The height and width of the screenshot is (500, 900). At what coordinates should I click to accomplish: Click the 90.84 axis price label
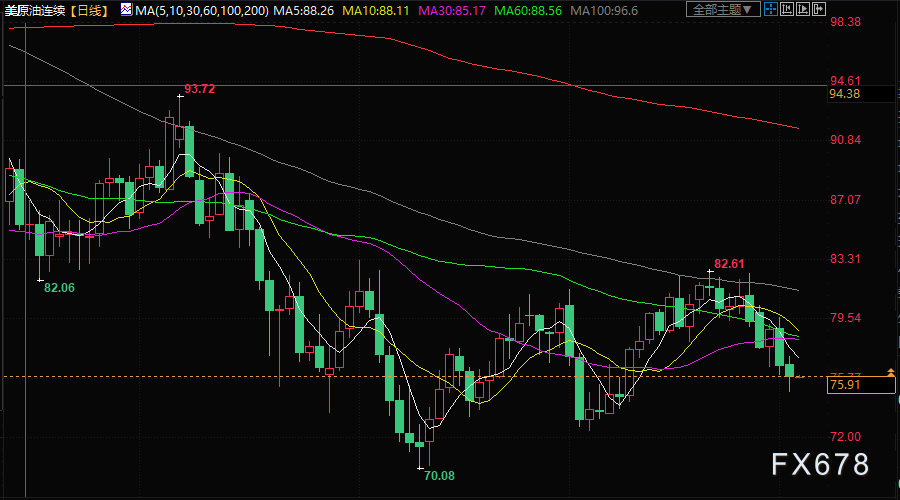coord(845,140)
